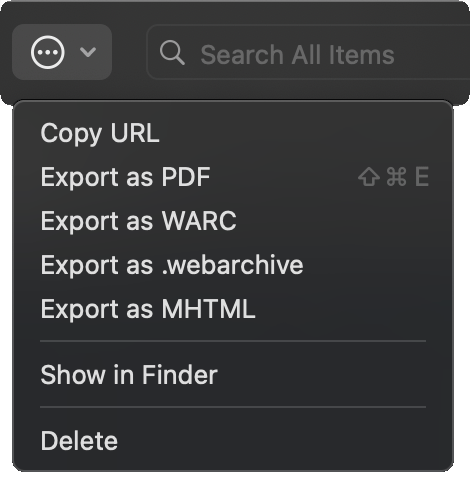The width and height of the screenshot is (470, 482).
Task: Reveal the item with Show in Finder
Action: pos(233,375)
